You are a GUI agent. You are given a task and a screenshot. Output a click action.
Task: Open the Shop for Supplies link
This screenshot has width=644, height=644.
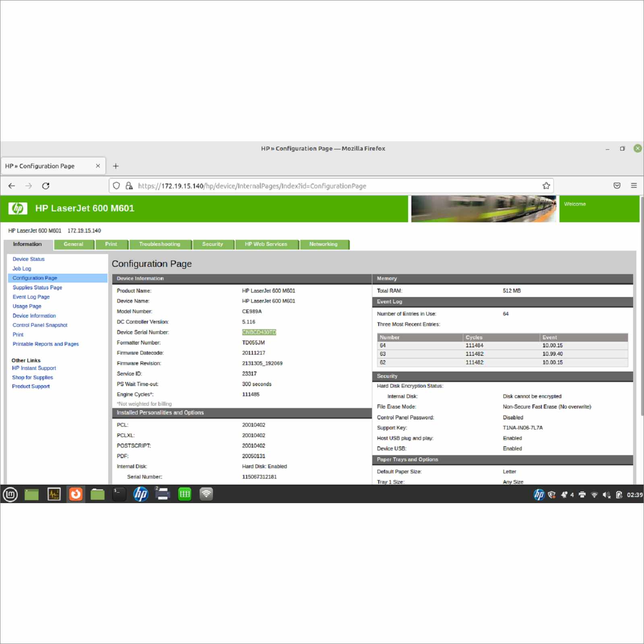click(x=32, y=378)
